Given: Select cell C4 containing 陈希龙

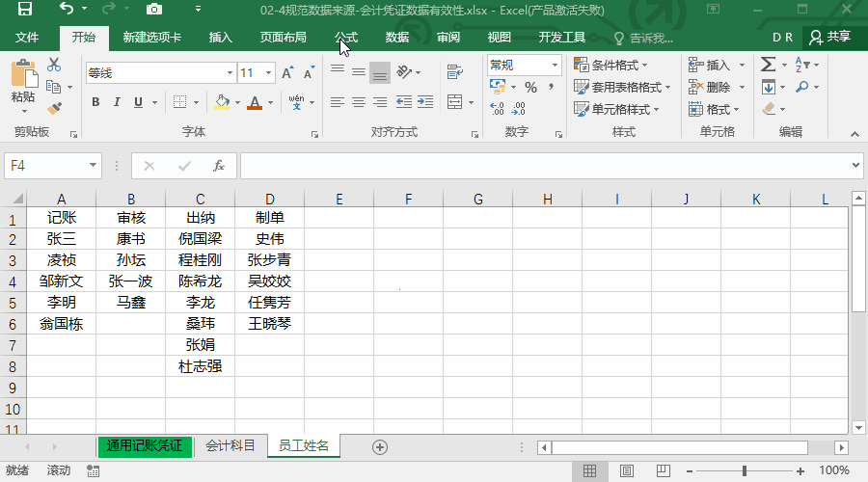Looking at the screenshot, I should (200, 281).
